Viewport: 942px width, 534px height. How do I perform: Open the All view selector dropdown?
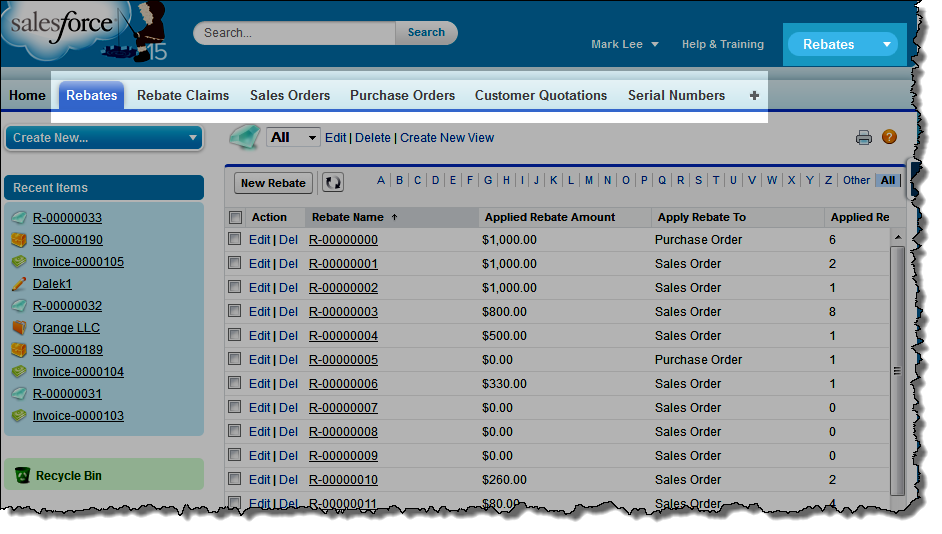pos(294,138)
